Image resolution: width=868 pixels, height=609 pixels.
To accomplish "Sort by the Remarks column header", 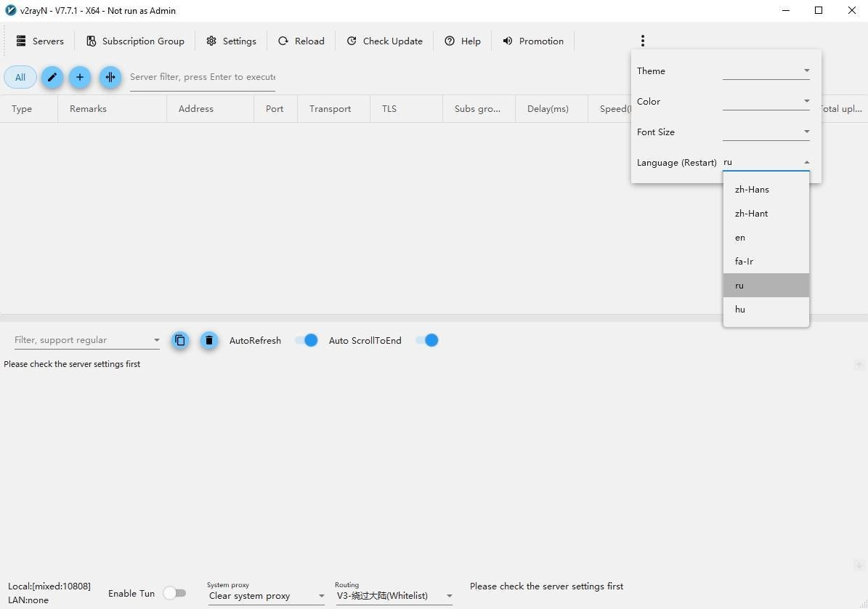I will click(x=112, y=108).
